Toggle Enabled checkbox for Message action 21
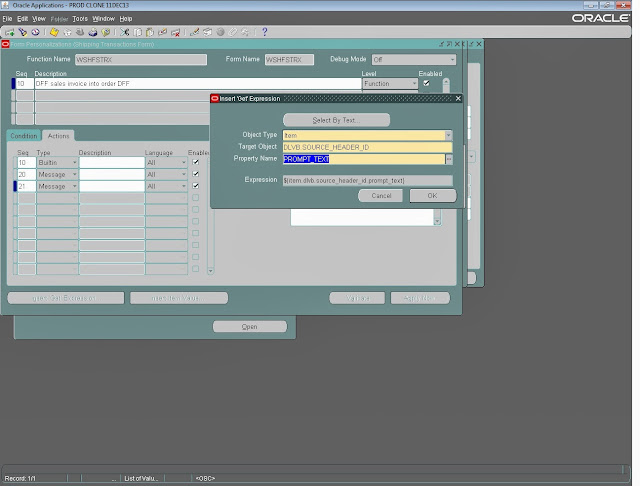 click(196, 186)
